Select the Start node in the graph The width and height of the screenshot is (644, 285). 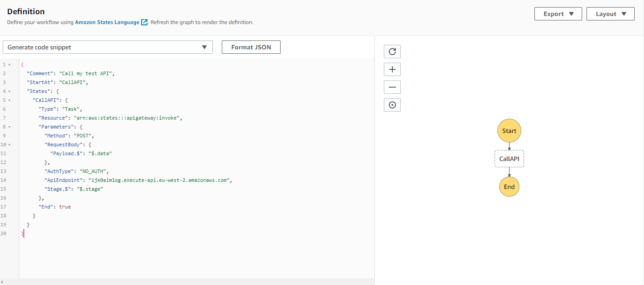[x=509, y=130]
